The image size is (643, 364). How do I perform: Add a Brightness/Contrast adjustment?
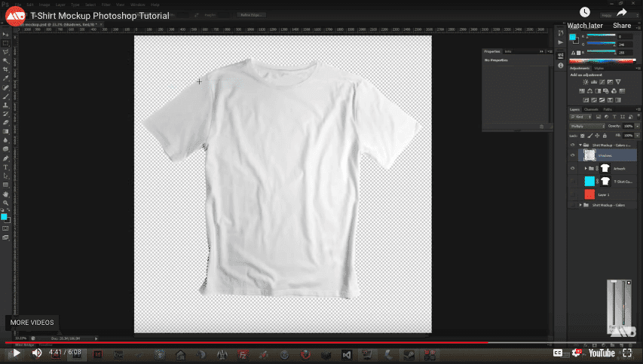point(586,82)
